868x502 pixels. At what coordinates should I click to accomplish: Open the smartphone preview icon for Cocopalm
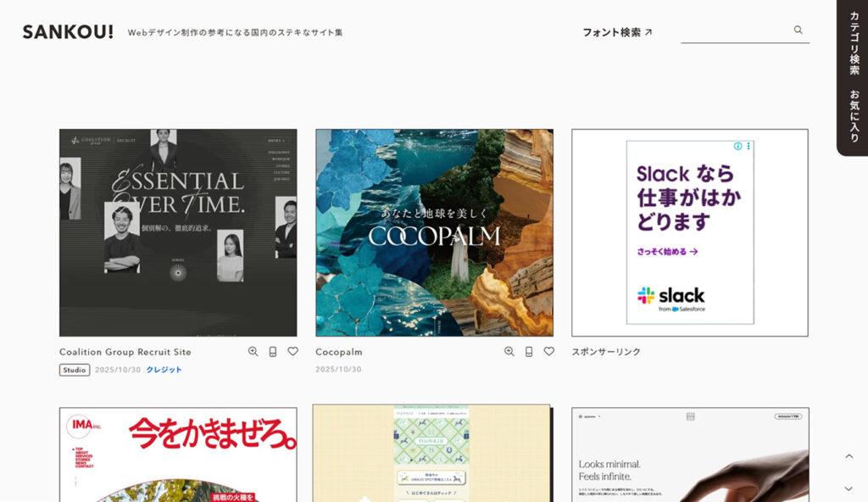[x=529, y=351]
